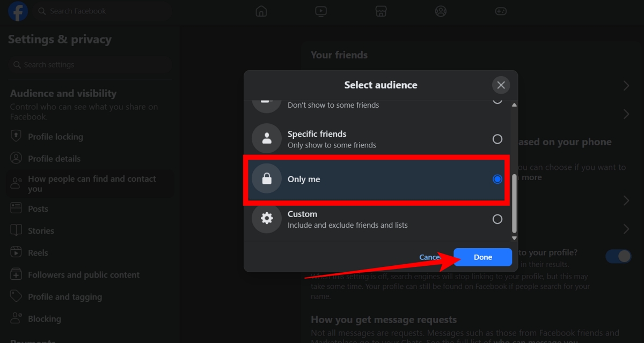644x343 pixels.
Task: Select the Only me radio button
Action: 497,179
